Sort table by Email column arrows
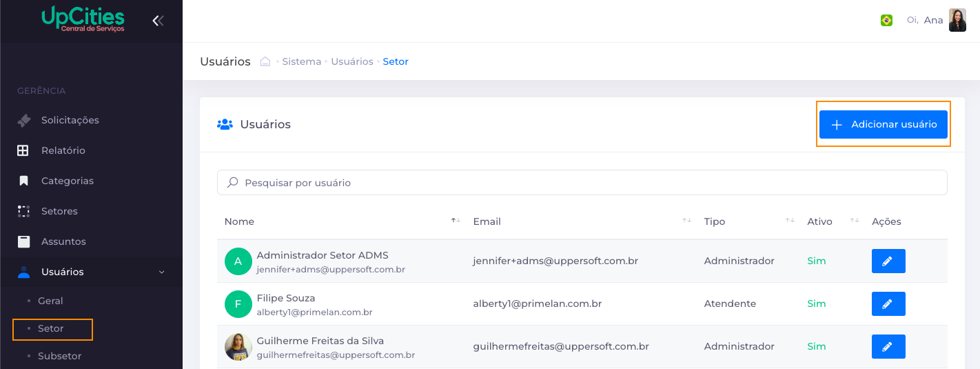Viewport: 980px width, 369px height. click(686, 221)
